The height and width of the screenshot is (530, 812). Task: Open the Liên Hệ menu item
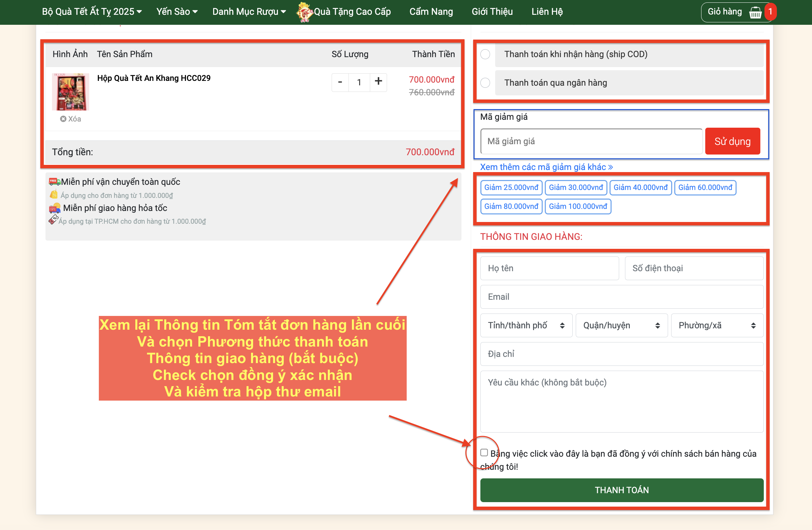coord(547,12)
